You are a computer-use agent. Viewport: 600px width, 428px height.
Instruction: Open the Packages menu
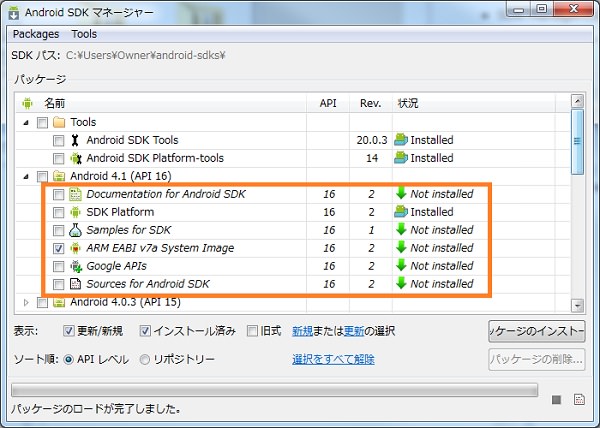36,34
